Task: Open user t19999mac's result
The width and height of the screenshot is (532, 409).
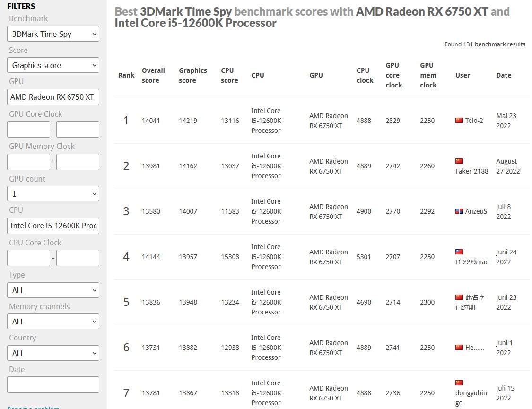Action: [x=471, y=262]
